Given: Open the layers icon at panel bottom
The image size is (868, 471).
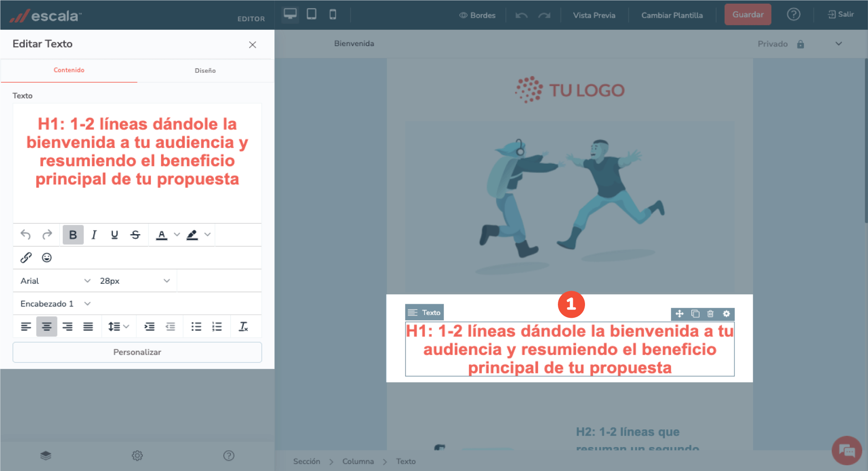Looking at the screenshot, I should pyautogui.click(x=46, y=456).
